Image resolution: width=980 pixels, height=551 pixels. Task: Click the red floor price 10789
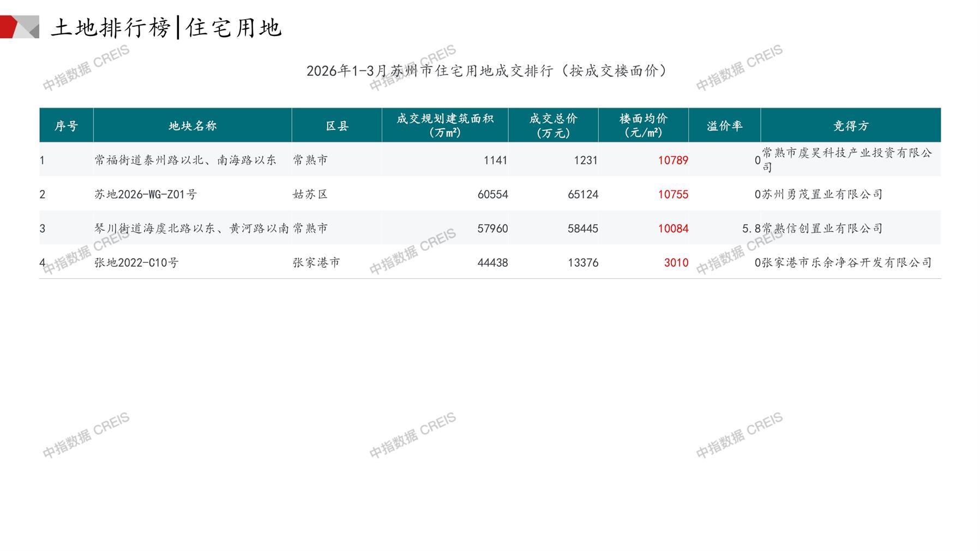pos(673,160)
